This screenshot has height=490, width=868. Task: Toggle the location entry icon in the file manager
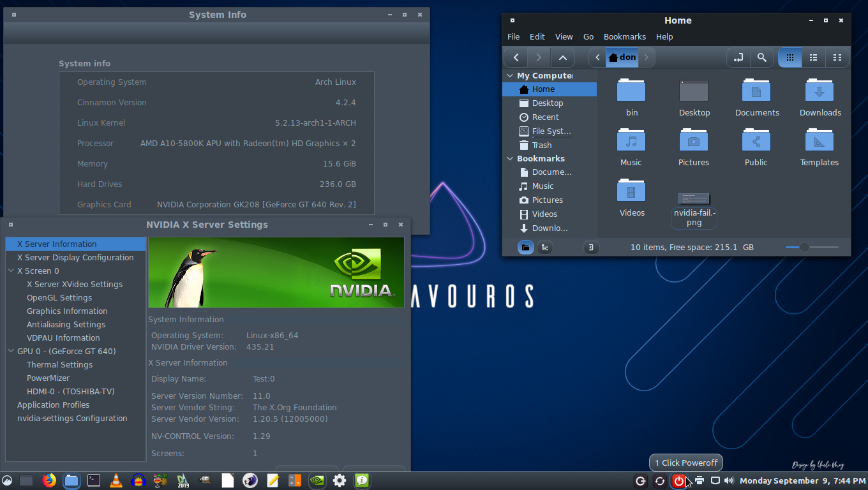click(x=738, y=57)
